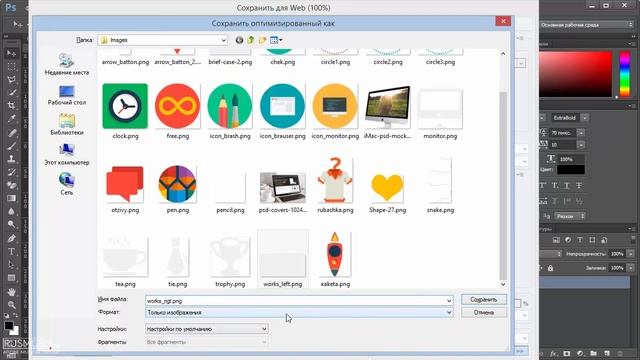
Task: Click the foreground color swatch in toolbar
Action: 8,326
